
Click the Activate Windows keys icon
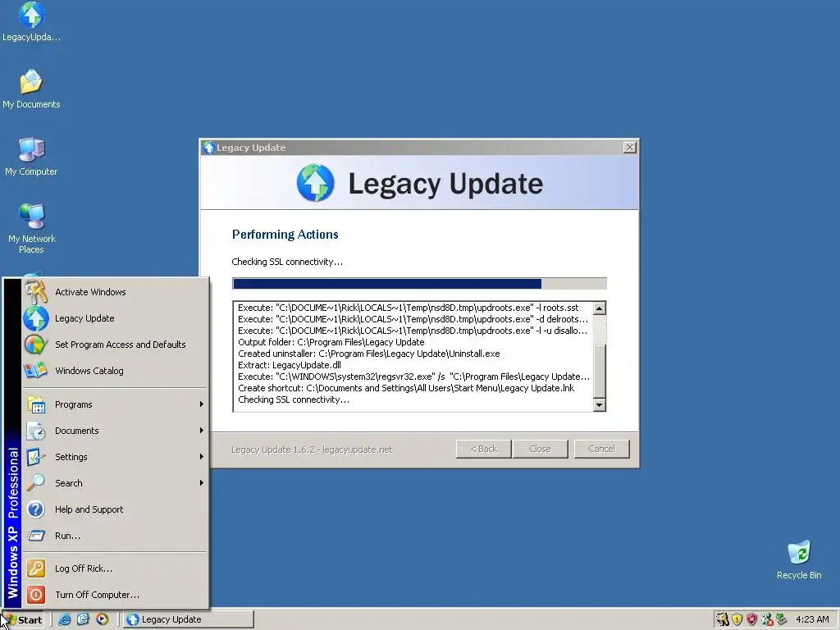(x=36, y=292)
